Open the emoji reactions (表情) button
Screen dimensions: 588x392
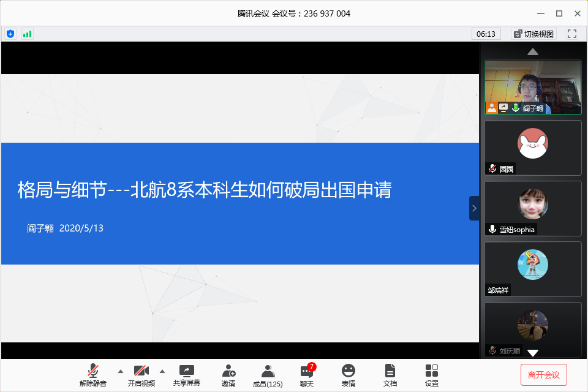click(349, 374)
